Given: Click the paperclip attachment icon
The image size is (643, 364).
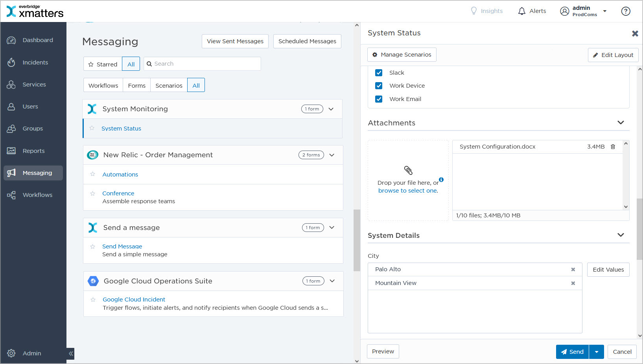Looking at the screenshot, I should 408,170.
